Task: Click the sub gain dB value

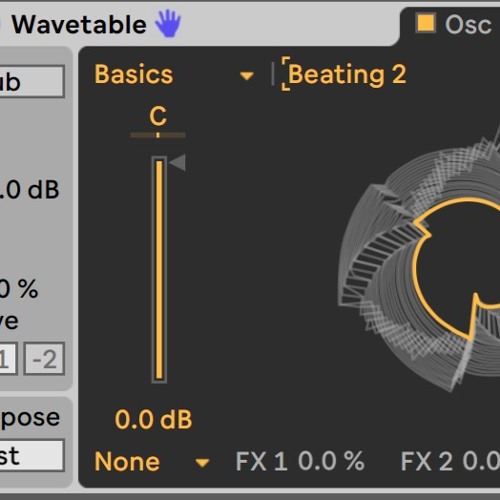Action: pyautogui.click(x=29, y=190)
